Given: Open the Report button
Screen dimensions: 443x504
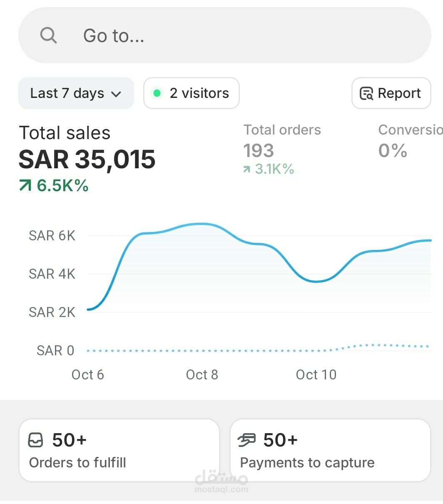Looking at the screenshot, I should pos(391,93).
